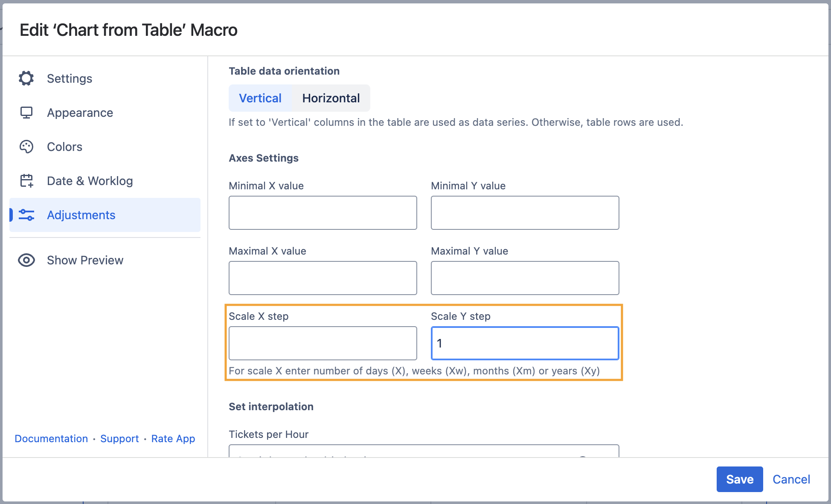Follow the Support link

coord(119,439)
